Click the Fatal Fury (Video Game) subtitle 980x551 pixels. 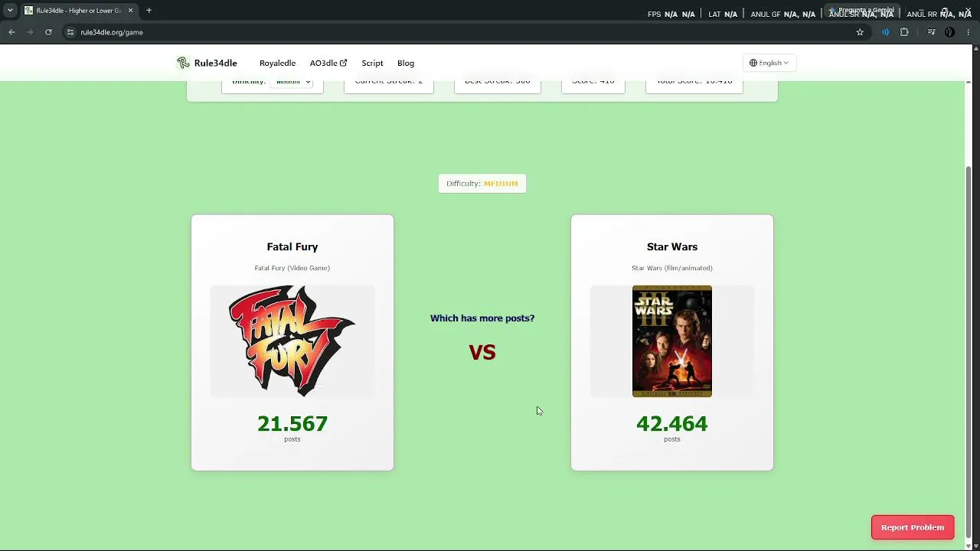click(x=292, y=268)
